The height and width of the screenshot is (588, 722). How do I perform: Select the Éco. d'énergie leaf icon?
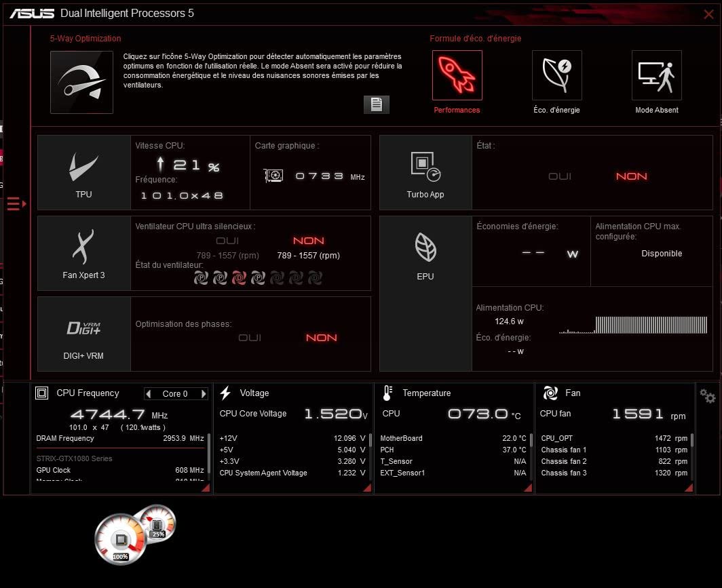[x=556, y=75]
